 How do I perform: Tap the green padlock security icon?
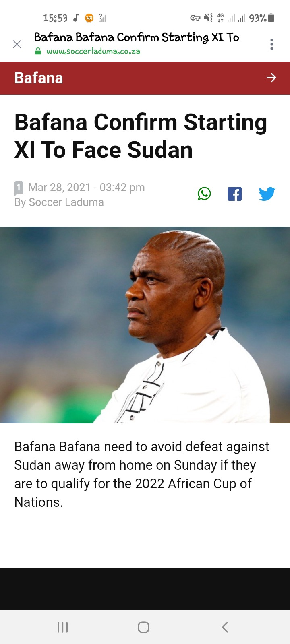(38, 51)
